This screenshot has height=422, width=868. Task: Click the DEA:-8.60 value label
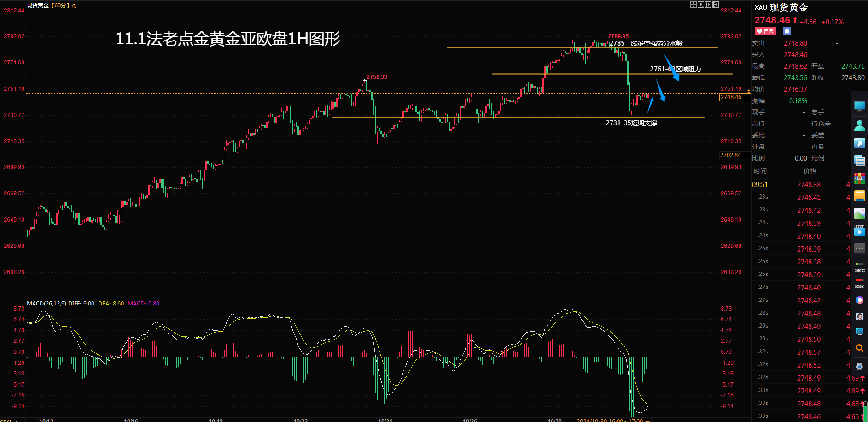[111, 304]
